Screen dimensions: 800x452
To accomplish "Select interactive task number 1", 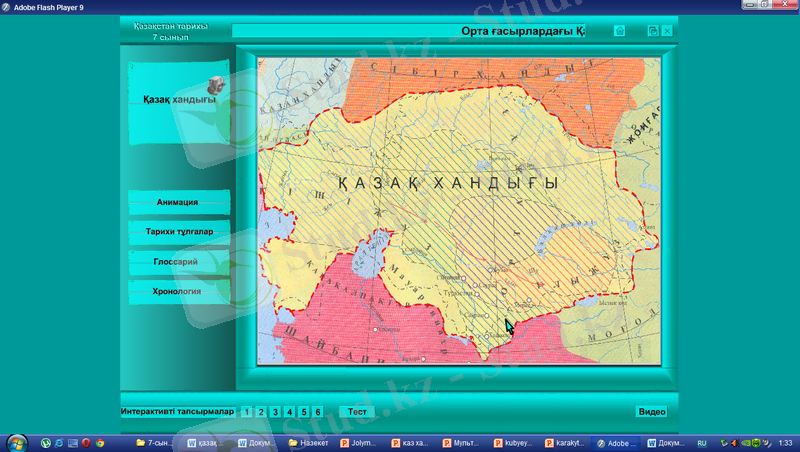I will coord(247,412).
